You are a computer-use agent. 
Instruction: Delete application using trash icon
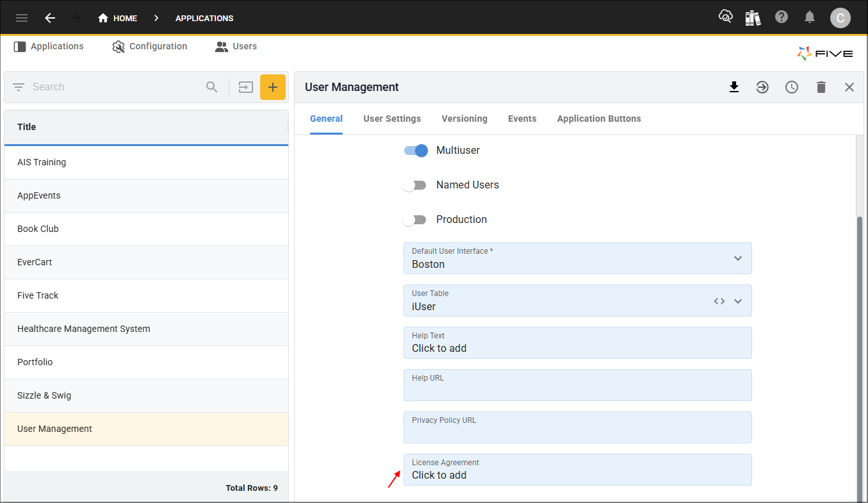821,87
